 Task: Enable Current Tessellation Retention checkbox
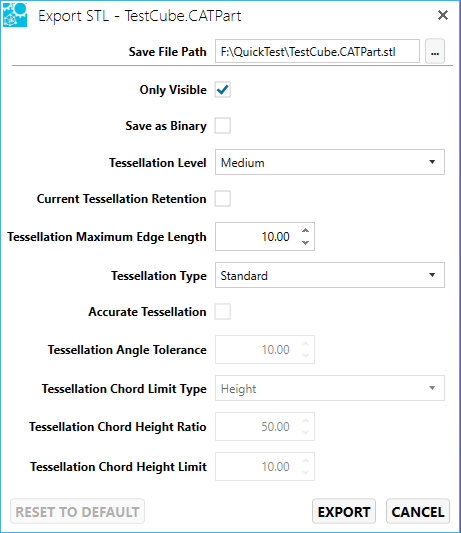223,199
